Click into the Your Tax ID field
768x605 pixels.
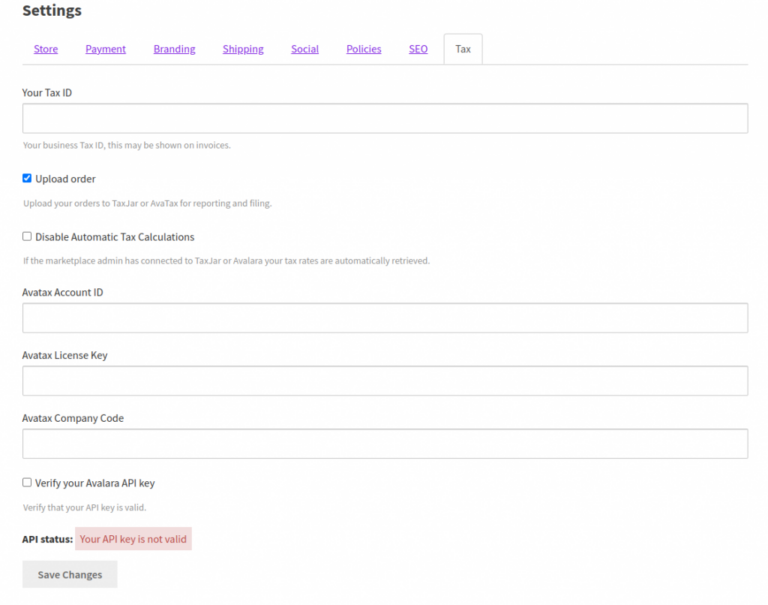[385, 118]
